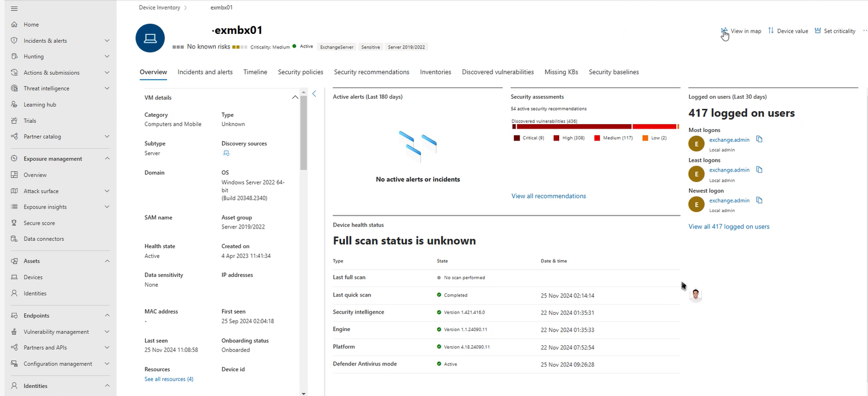Click the down arrow of details scrollbar
The height and width of the screenshot is (396, 868).
click(x=303, y=393)
